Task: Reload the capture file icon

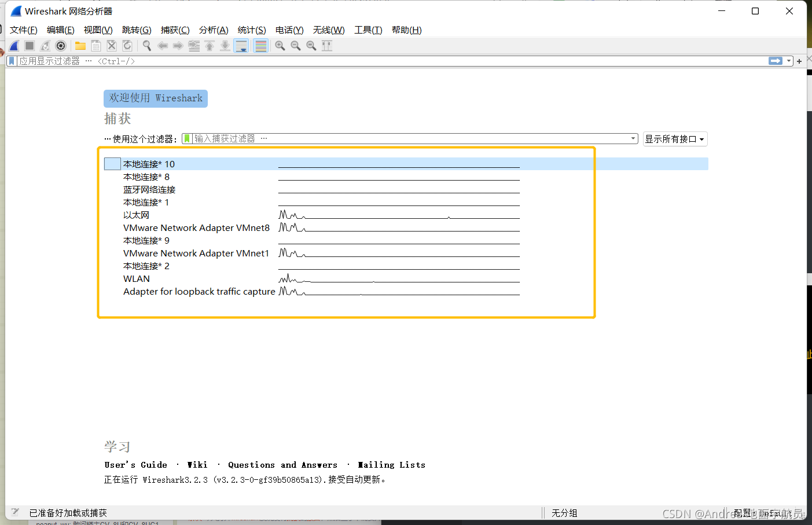Action: [x=127, y=46]
